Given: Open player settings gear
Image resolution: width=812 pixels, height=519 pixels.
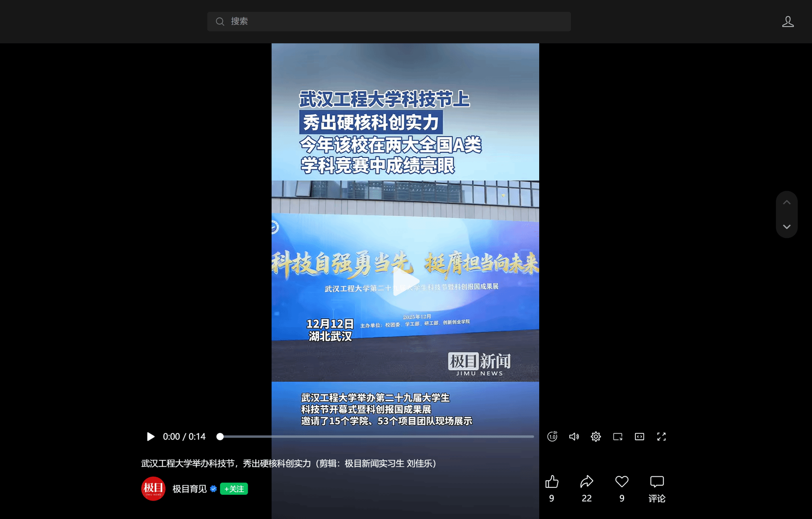Looking at the screenshot, I should [x=596, y=437].
